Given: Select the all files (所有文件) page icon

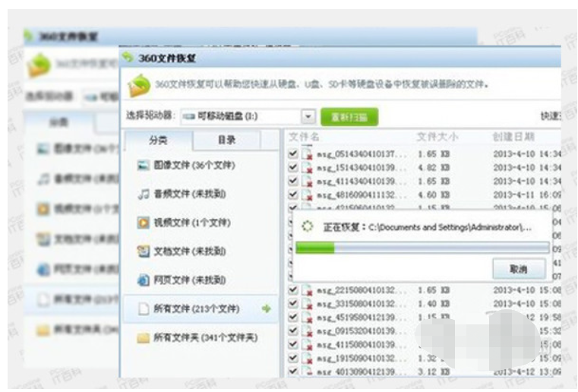Looking at the screenshot, I should (x=143, y=309).
